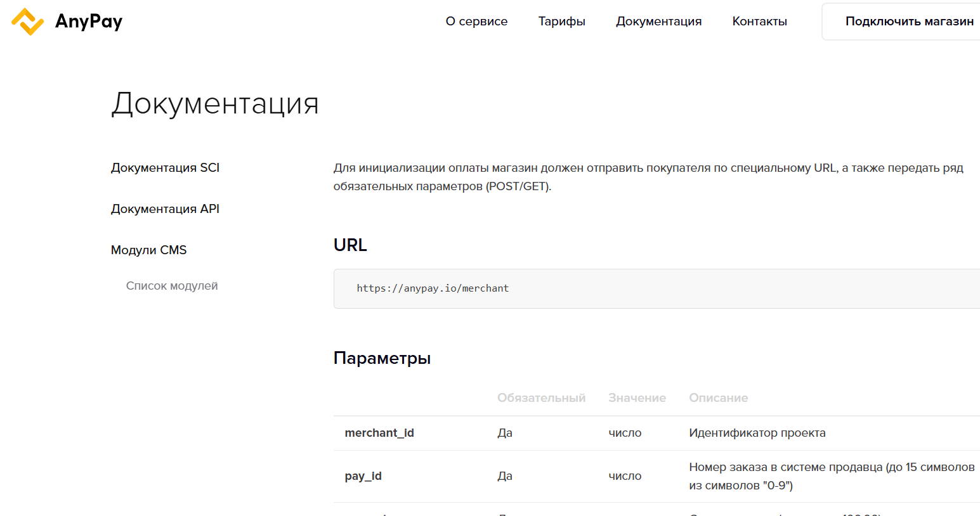980x516 pixels.
Task: Expand the Модули CMS section
Action: click(148, 250)
